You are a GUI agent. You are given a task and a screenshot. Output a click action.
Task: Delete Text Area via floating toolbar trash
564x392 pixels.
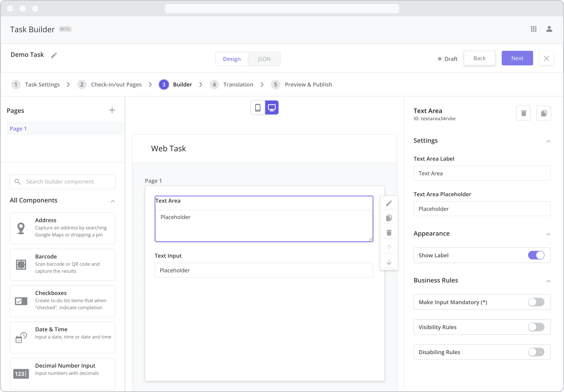(x=389, y=233)
